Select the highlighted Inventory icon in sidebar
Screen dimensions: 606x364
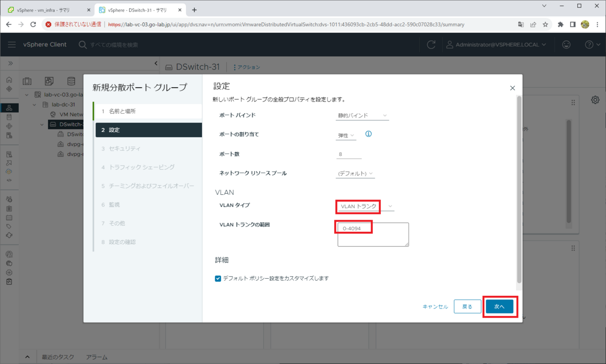pyautogui.click(x=9, y=108)
